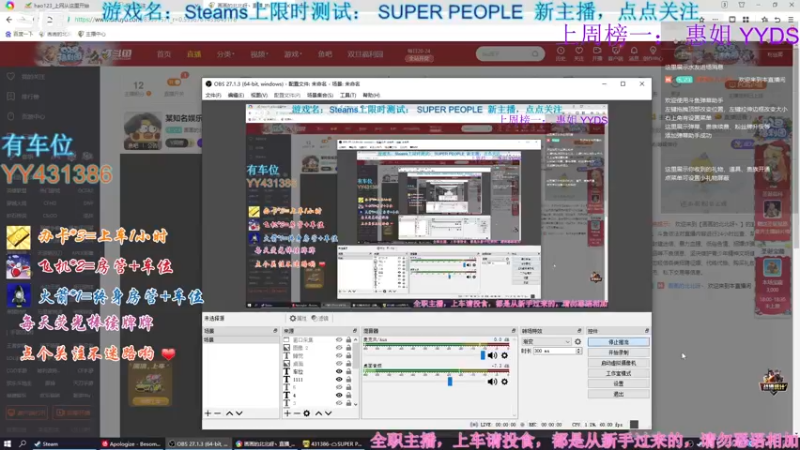800x450 pixels.
Task: Open 场景集合(S) menu in OBS
Action: [320, 95]
